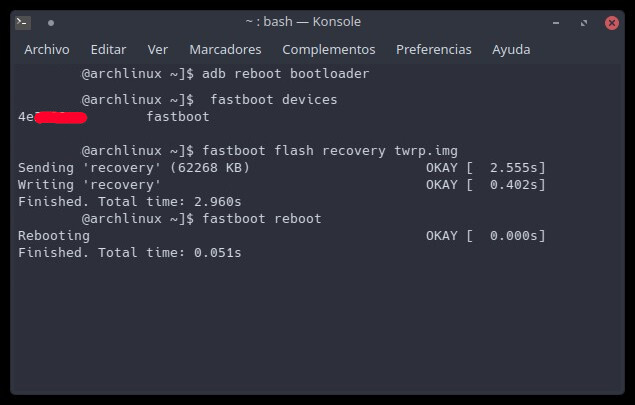The image size is (635, 405).
Task: Click the 'adb reboot bootloader' command text
Action: click(286, 74)
